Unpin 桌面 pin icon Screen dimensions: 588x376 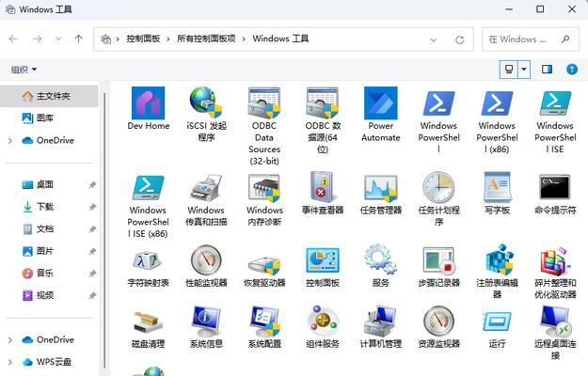(x=92, y=184)
